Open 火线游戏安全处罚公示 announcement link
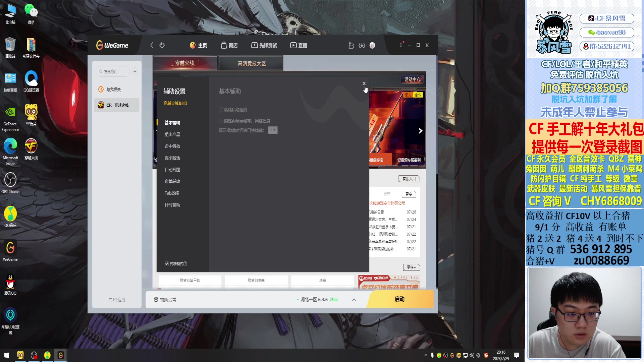The width and height of the screenshot is (644, 362). coord(387,203)
